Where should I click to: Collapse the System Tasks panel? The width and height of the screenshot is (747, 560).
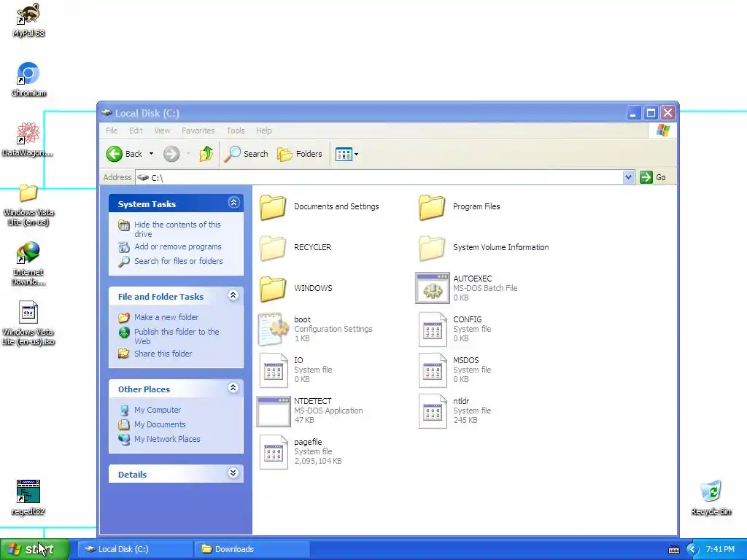[233, 203]
